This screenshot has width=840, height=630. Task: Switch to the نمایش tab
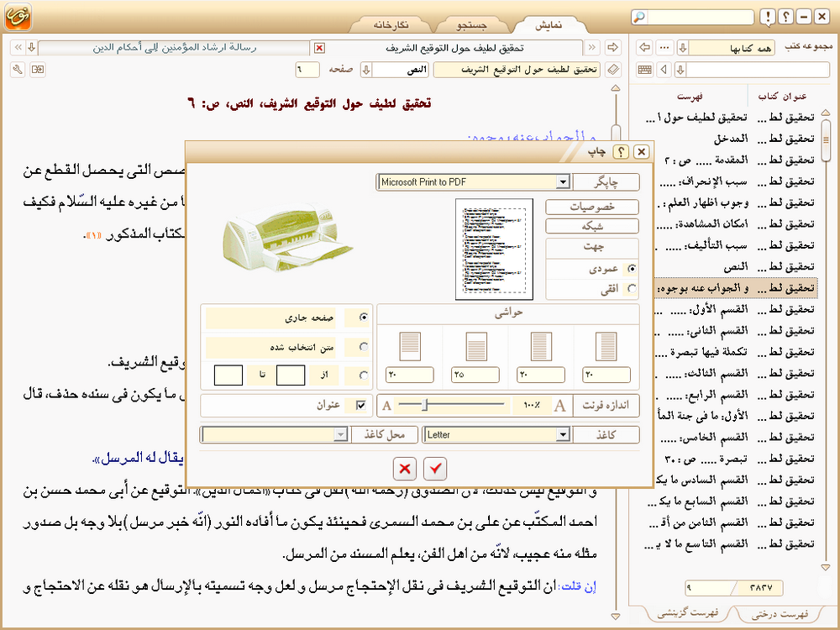[549, 25]
